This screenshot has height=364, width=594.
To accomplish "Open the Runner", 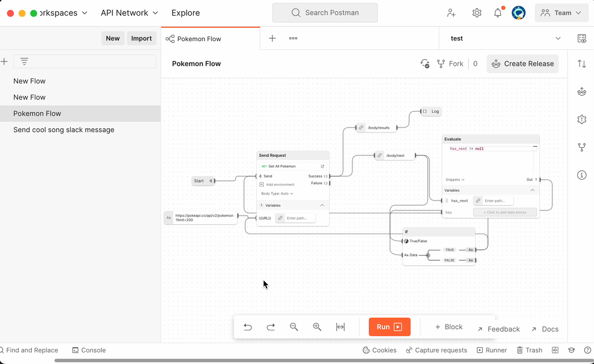I will click(492, 350).
